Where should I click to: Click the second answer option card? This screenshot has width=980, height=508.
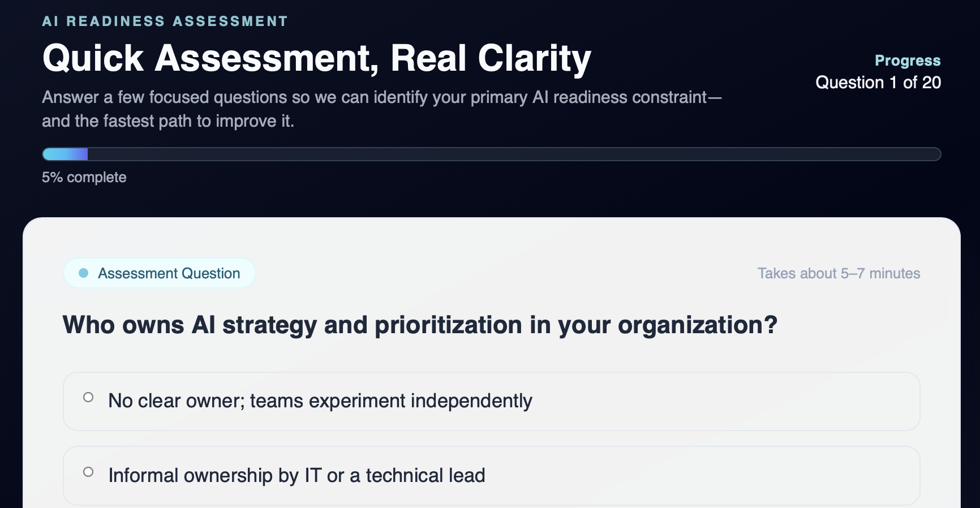coord(491,475)
